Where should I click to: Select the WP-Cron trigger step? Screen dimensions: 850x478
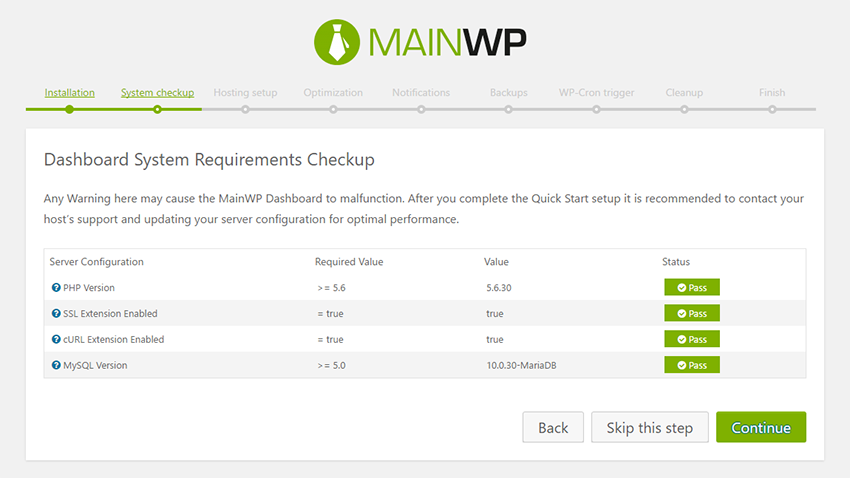(596, 93)
